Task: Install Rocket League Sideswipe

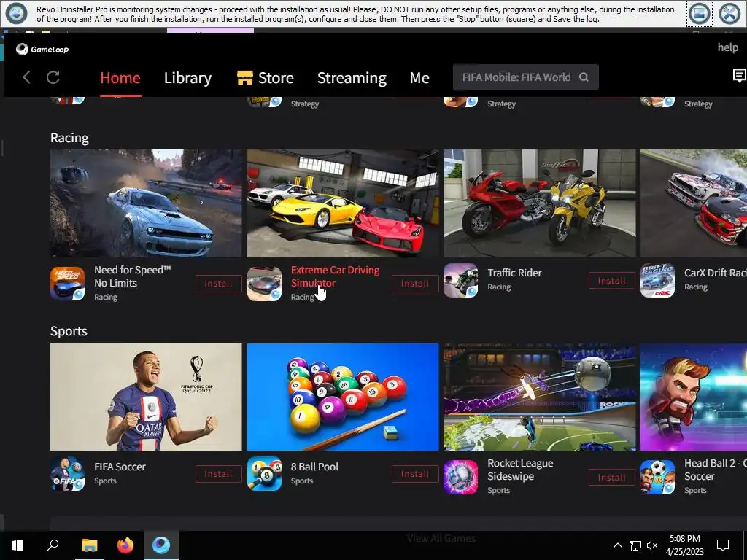Action: [612, 477]
